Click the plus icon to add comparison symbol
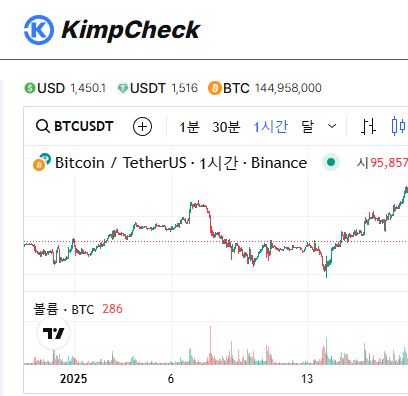The height and width of the screenshot is (396, 408). (x=142, y=127)
